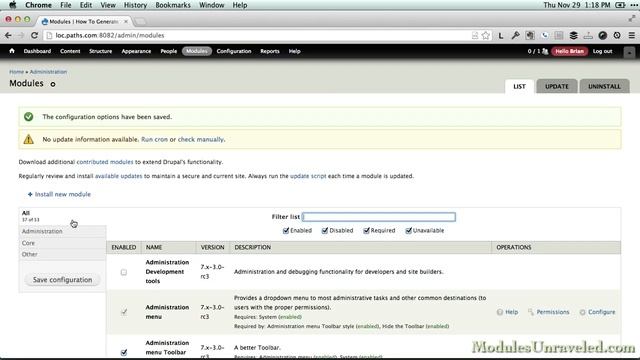Viewport: 640px width, 360px height.
Task: Toggle the Unavailable filter checkbox
Action: (409, 231)
